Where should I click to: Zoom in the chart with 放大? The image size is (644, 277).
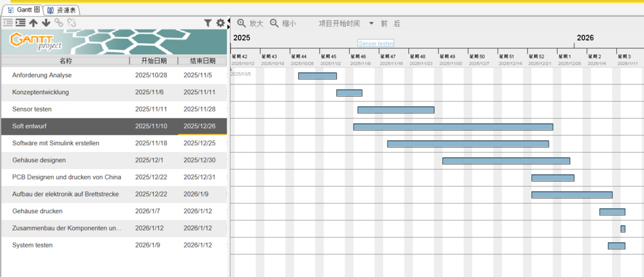[251, 23]
